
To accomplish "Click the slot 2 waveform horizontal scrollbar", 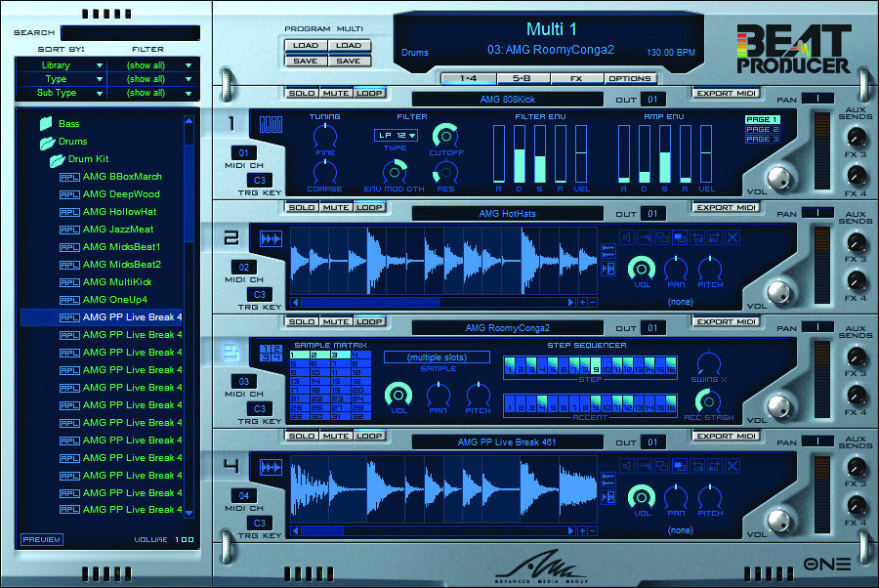I will [433, 302].
